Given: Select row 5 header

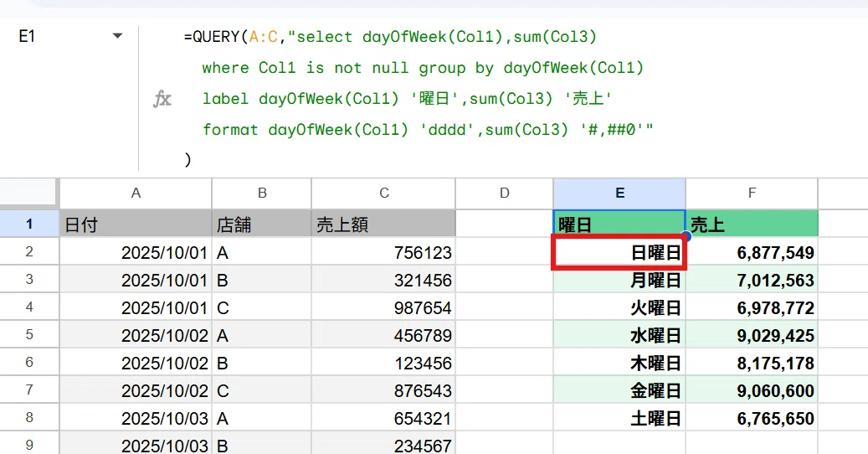Looking at the screenshot, I should point(29,334).
